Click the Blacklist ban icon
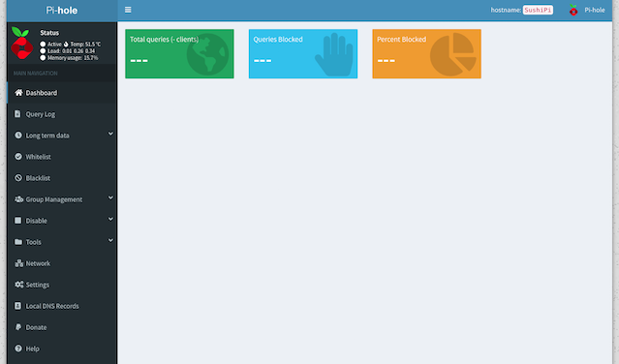This screenshot has height=364, width=619. click(x=18, y=178)
